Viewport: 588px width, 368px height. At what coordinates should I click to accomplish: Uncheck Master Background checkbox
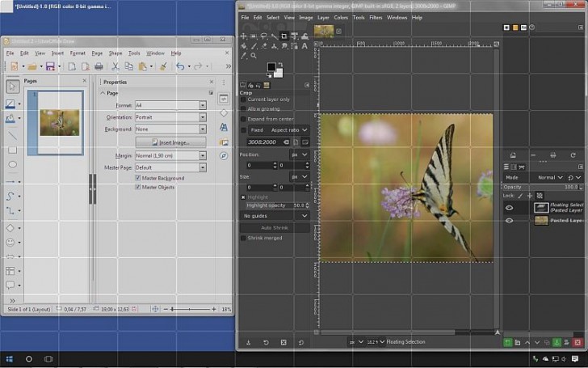(137, 178)
